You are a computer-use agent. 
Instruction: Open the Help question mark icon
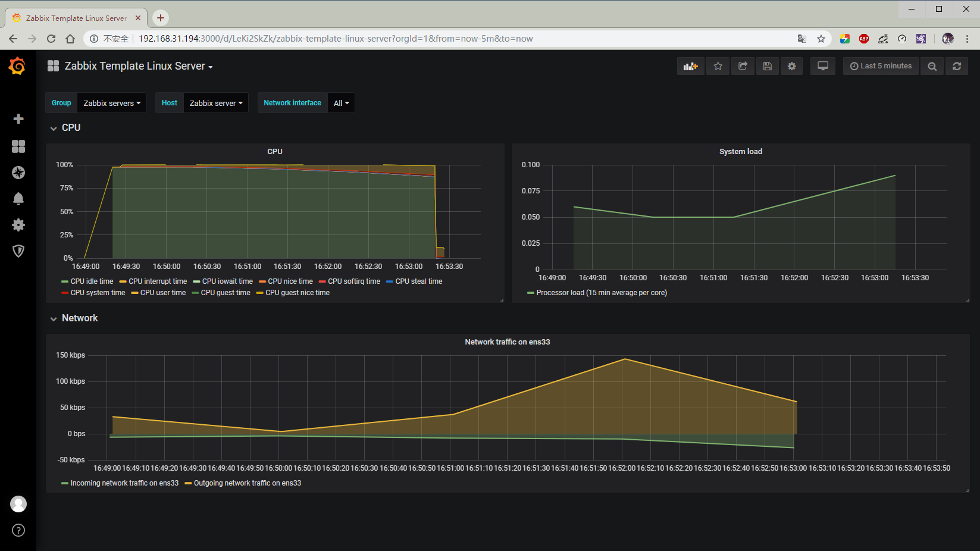tap(18, 530)
